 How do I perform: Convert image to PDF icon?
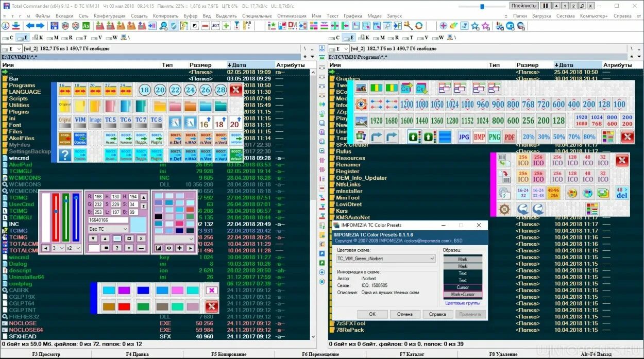click(510, 137)
